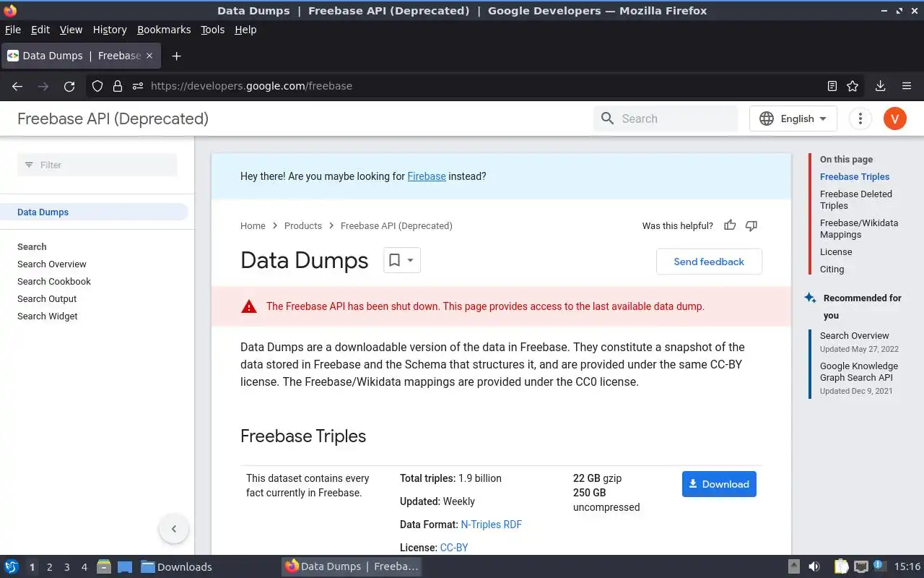The image size is (924, 578).
Task: Open the File menu
Action: click(x=13, y=30)
